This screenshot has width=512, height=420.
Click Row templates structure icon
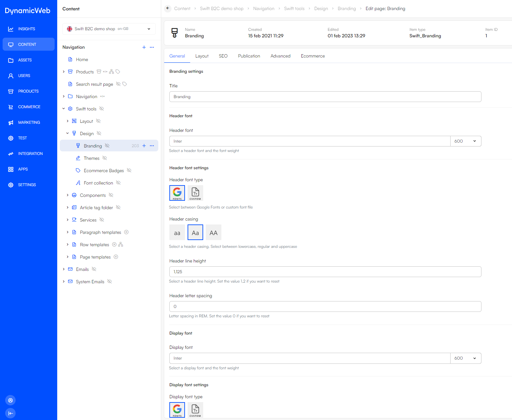coord(121,245)
